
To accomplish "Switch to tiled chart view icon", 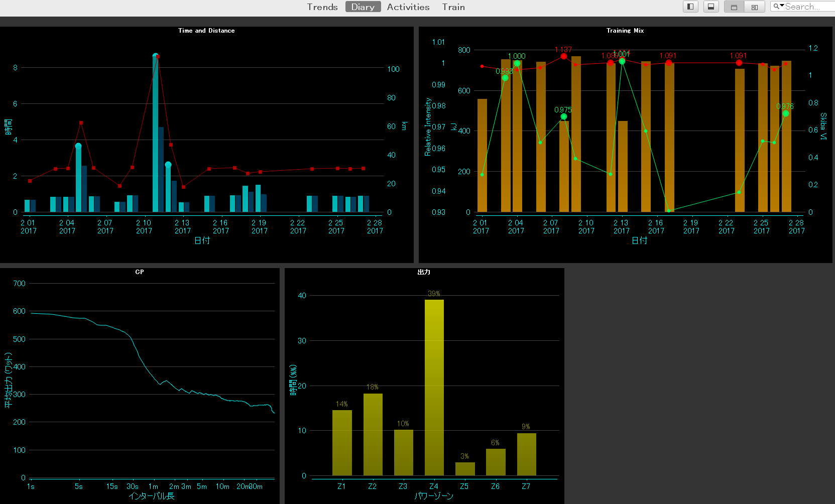I will tap(754, 7).
